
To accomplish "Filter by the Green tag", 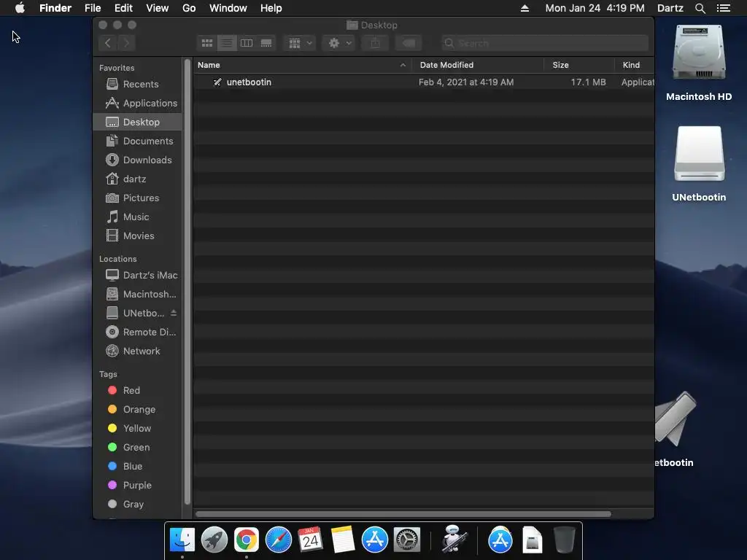I will tap(137, 448).
